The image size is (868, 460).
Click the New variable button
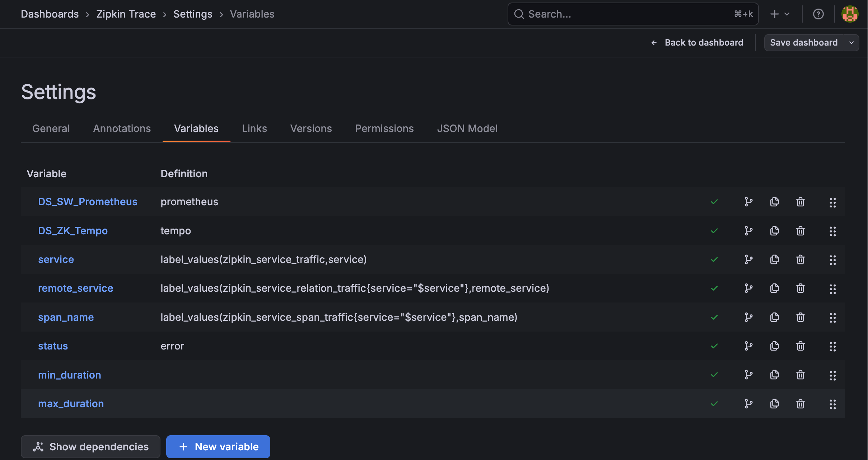218,447
